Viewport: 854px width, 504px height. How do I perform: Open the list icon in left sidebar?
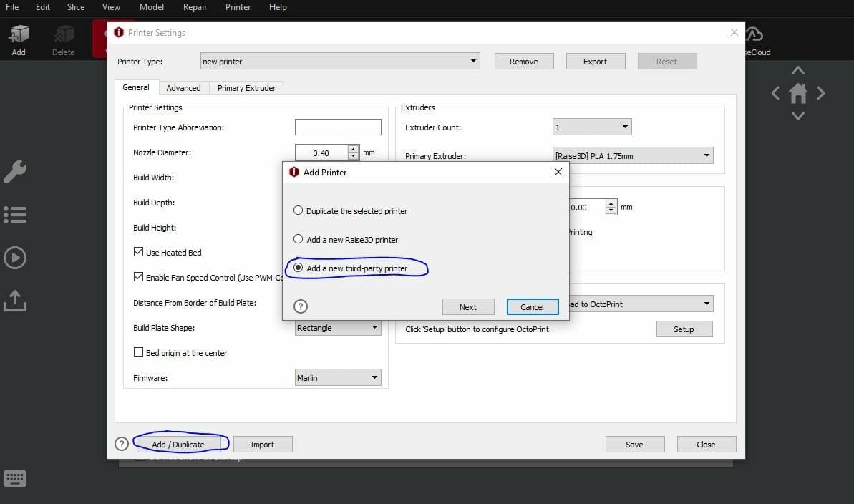15,215
